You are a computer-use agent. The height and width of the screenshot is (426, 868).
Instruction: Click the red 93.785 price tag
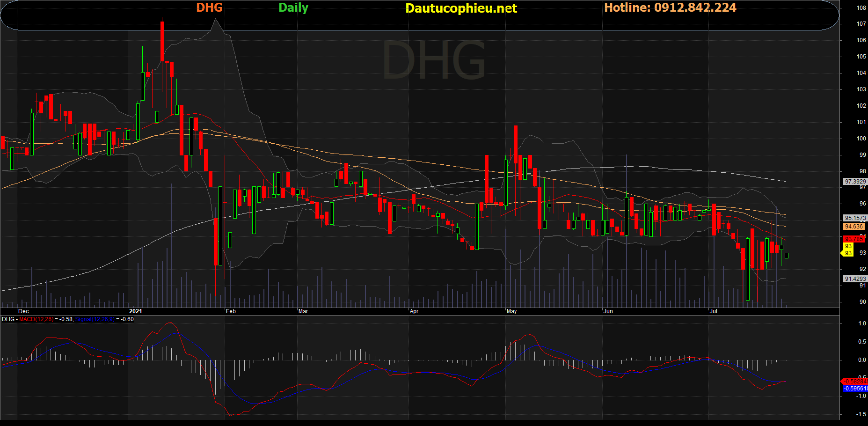coord(854,239)
